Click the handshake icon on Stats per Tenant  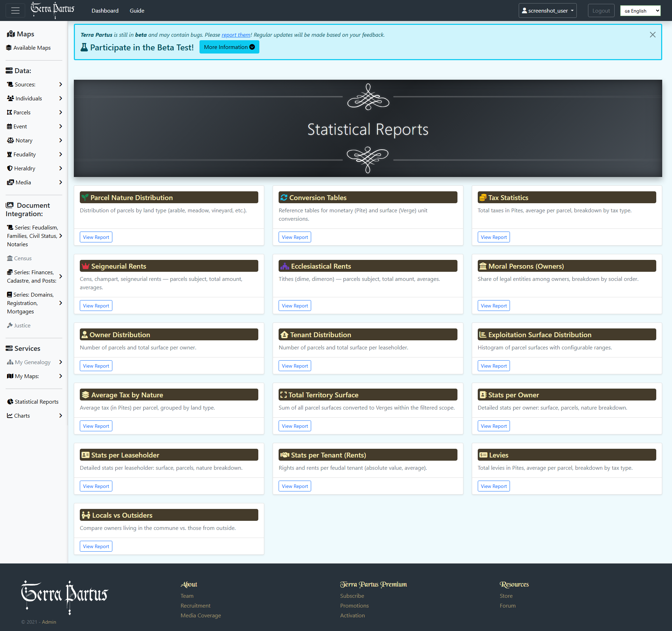pos(285,455)
